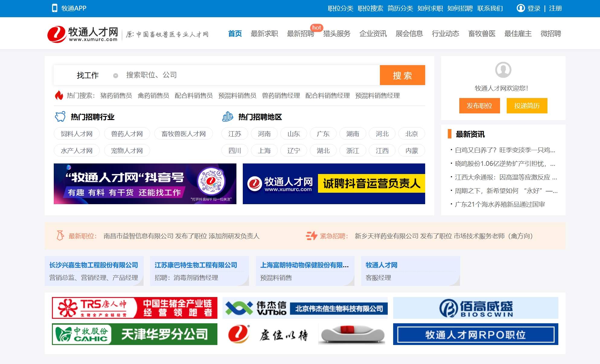Click 简历分类 in the top bar

point(400,8)
